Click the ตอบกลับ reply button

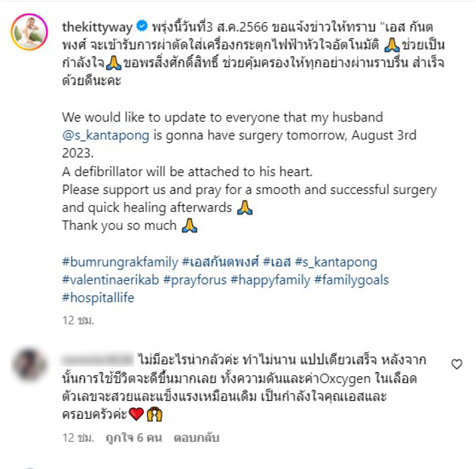tap(196, 437)
